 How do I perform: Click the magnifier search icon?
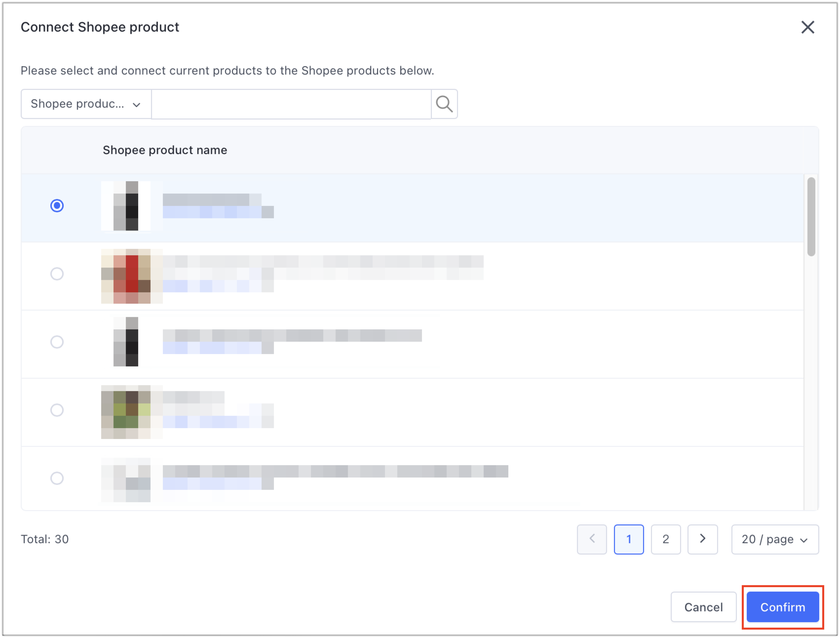[444, 104]
